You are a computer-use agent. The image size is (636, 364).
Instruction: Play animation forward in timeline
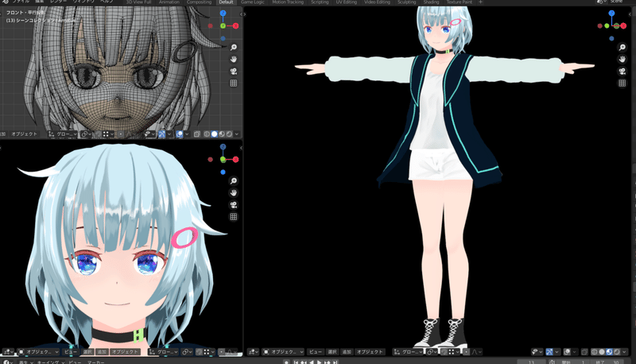(320, 362)
